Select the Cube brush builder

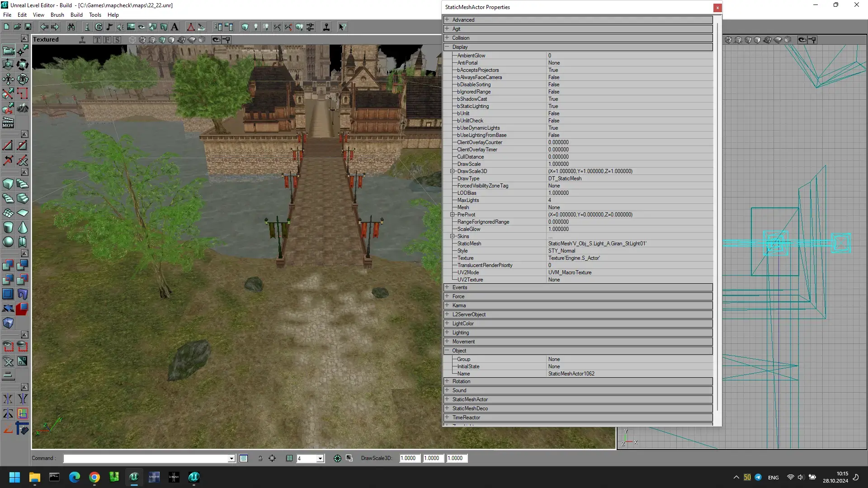coord(8,184)
